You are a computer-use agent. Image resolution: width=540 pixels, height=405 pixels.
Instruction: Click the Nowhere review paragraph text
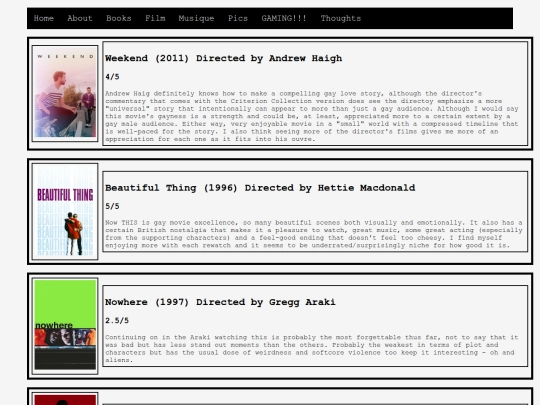click(x=312, y=349)
